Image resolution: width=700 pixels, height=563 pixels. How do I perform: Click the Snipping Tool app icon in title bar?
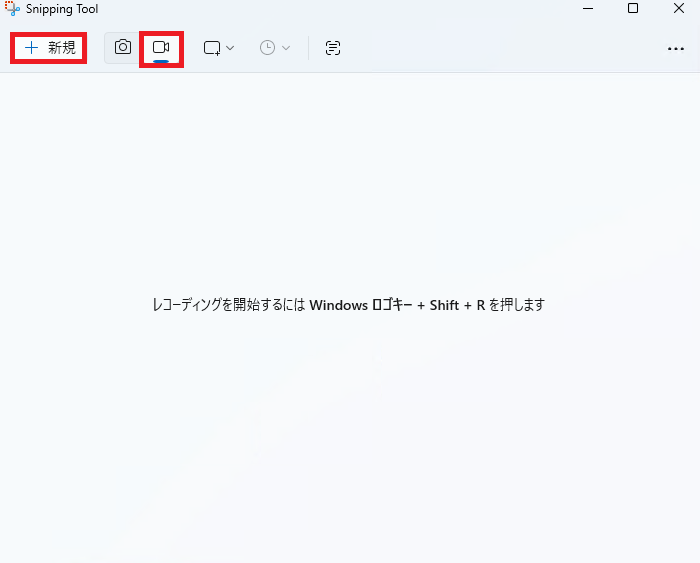click(12, 9)
